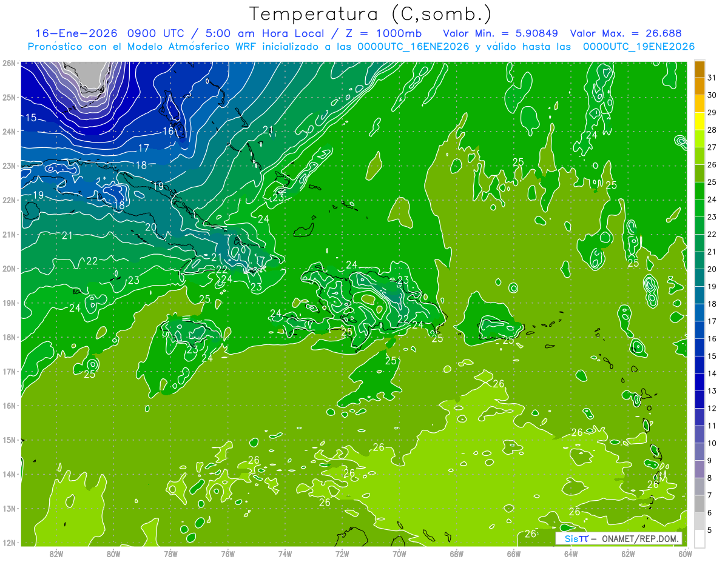Image resolution: width=728 pixels, height=562 pixels.
Task: Select the legend swatch between 26 and 27
Action: [x=700, y=156]
